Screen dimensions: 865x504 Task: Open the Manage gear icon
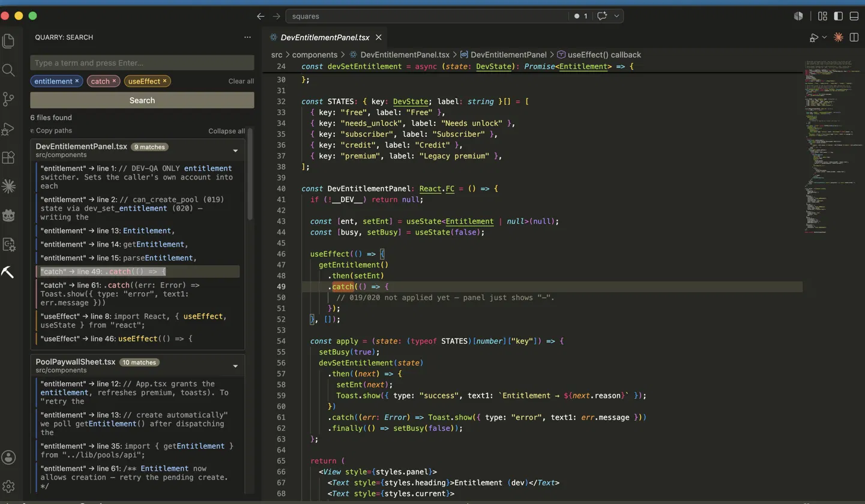(8, 486)
